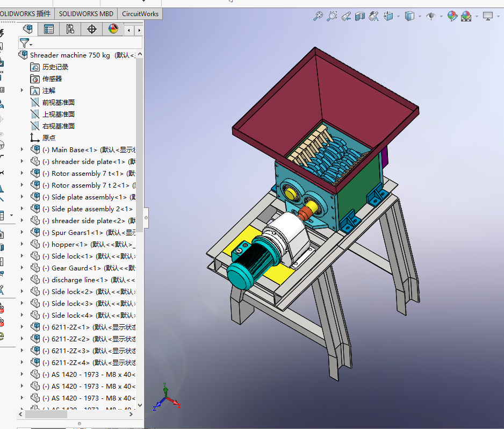Click the Edit Appearance color ball icon

[452, 16]
